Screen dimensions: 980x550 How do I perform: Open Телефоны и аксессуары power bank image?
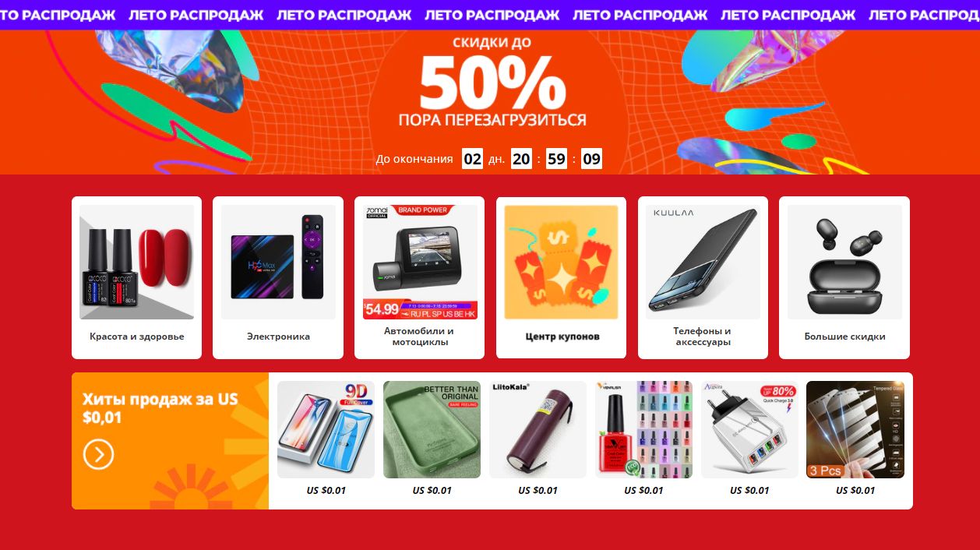pos(703,263)
